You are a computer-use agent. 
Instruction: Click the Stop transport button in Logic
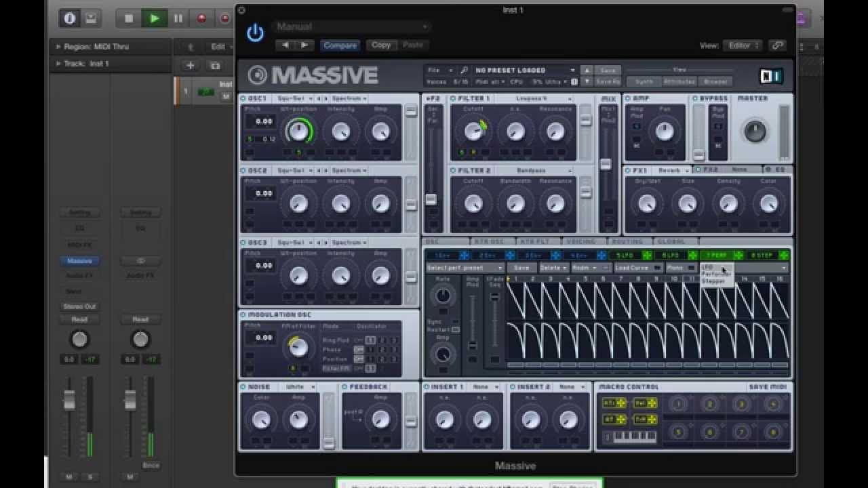click(x=129, y=18)
